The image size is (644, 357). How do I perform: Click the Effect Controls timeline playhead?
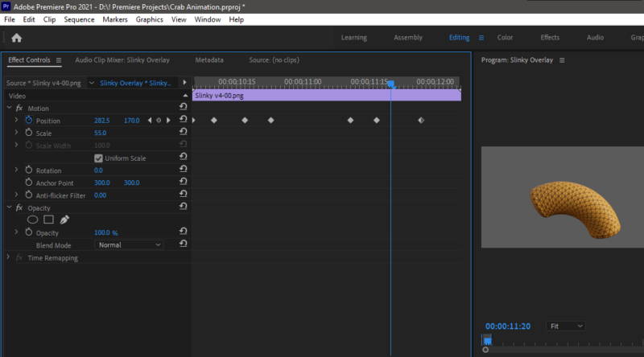391,84
